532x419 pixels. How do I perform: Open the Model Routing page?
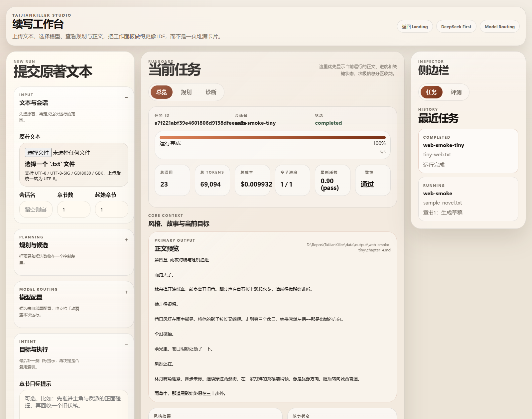pos(499,26)
